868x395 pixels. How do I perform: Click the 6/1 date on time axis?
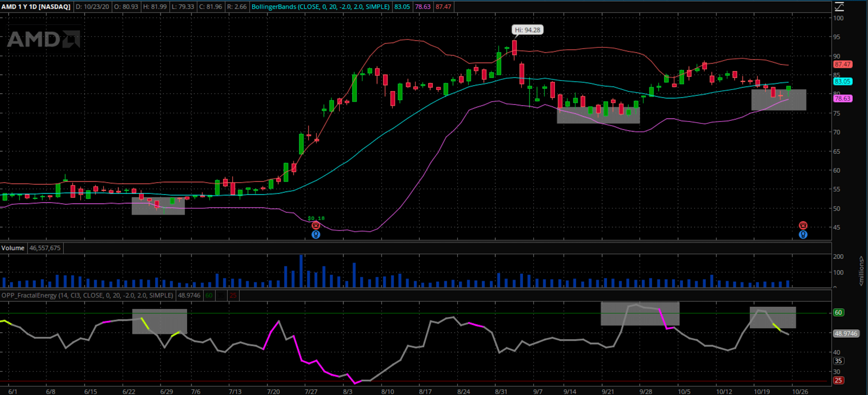click(x=12, y=391)
